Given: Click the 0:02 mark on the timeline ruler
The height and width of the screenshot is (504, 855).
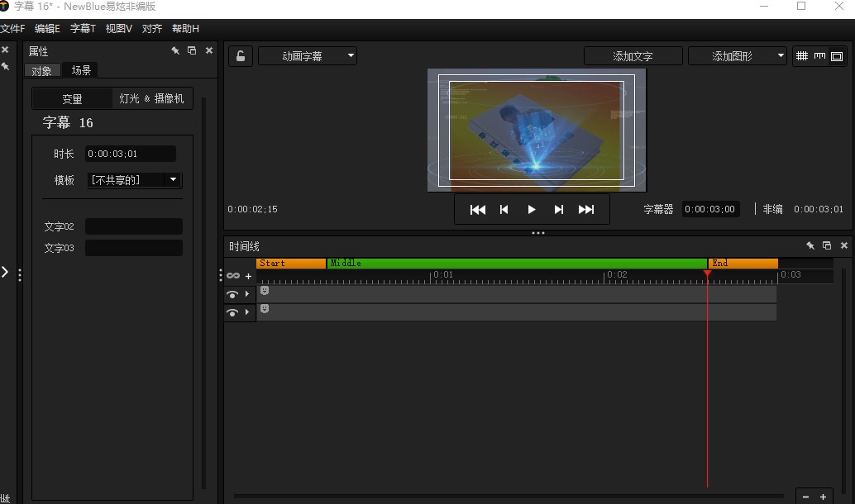Looking at the screenshot, I should click(x=617, y=274).
